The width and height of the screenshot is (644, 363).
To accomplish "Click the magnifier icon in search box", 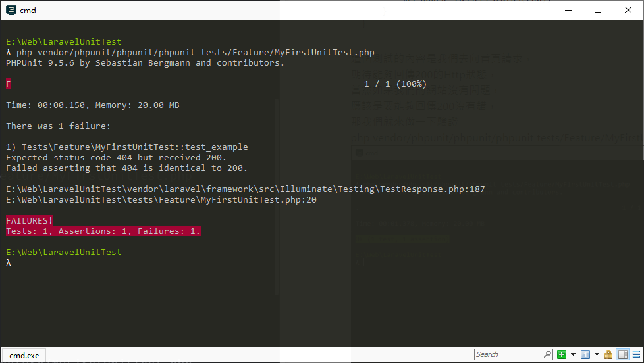I will pyautogui.click(x=547, y=354).
